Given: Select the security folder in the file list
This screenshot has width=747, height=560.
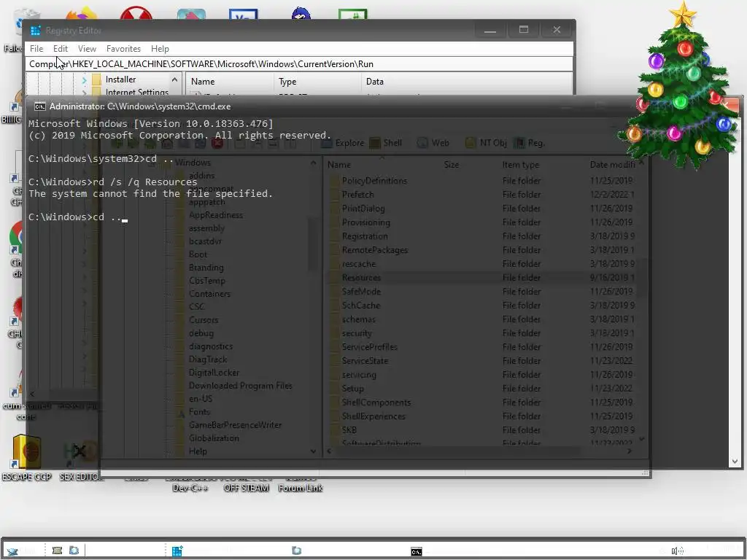Looking at the screenshot, I should click(357, 333).
